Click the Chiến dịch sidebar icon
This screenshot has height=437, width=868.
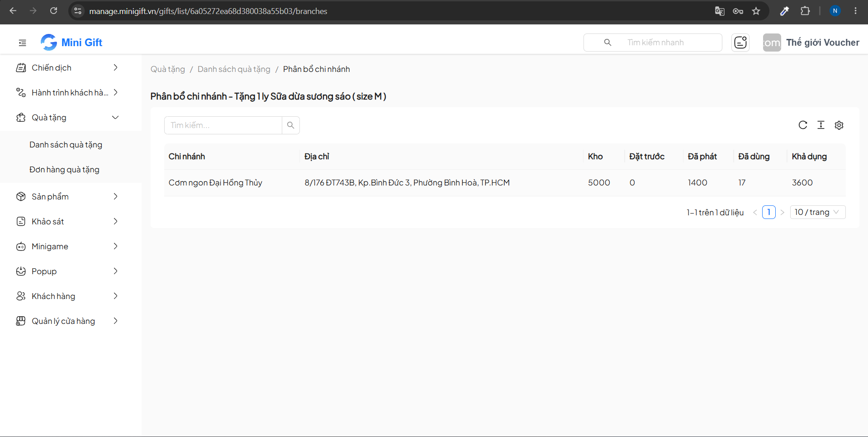click(x=21, y=68)
